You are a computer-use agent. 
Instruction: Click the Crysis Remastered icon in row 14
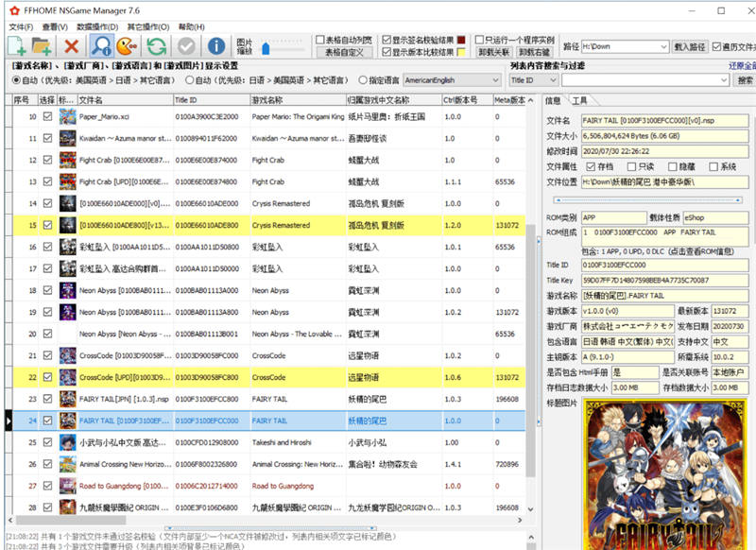pos(67,203)
